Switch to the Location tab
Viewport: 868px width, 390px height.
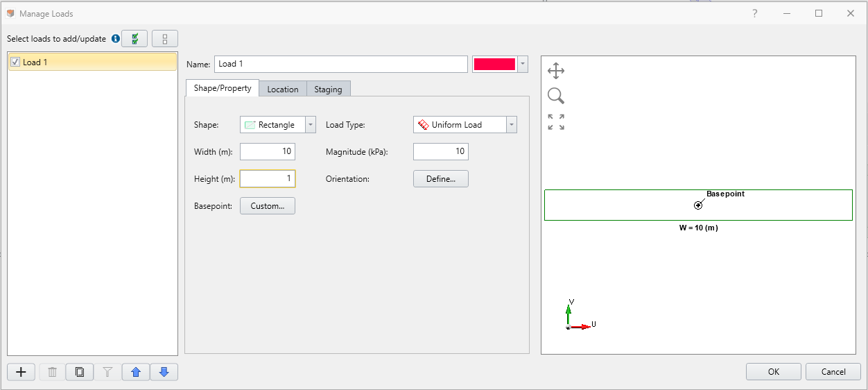283,89
